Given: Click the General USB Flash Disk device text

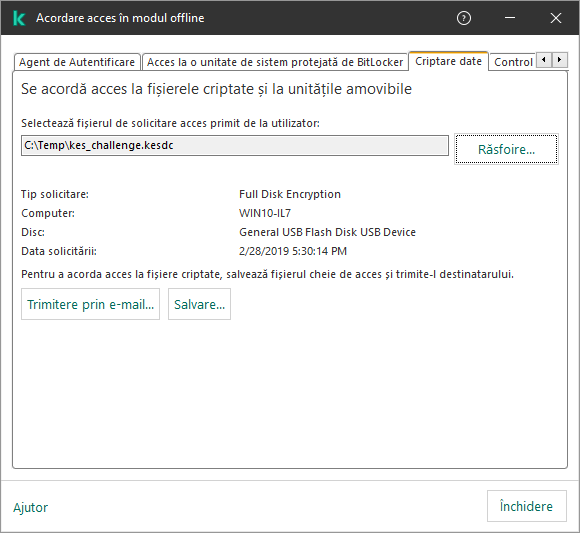Looking at the screenshot, I should (327, 232).
